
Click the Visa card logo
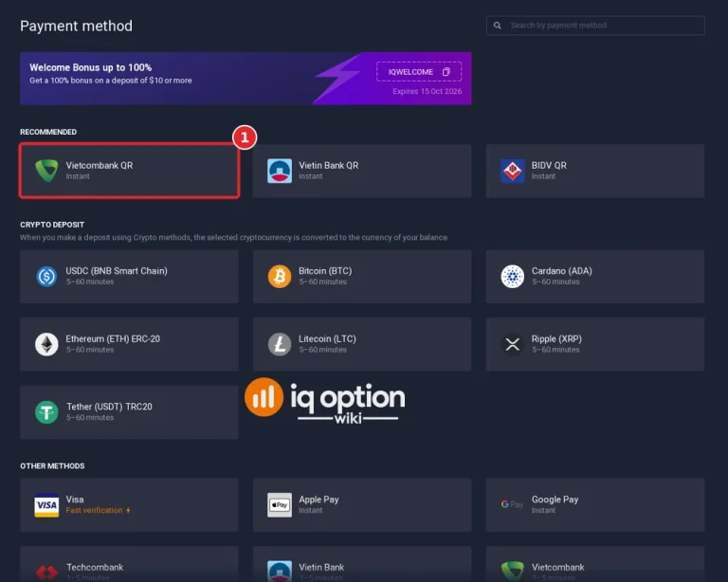tap(46, 505)
